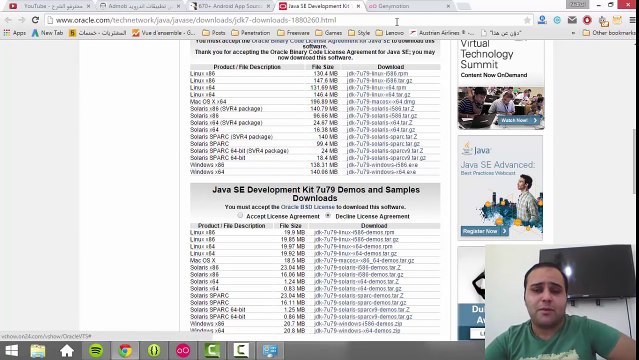Image resolution: width=639 pixels, height=360 pixels.
Task: Select the Java SE Development Kit tab
Action: coord(320,6)
